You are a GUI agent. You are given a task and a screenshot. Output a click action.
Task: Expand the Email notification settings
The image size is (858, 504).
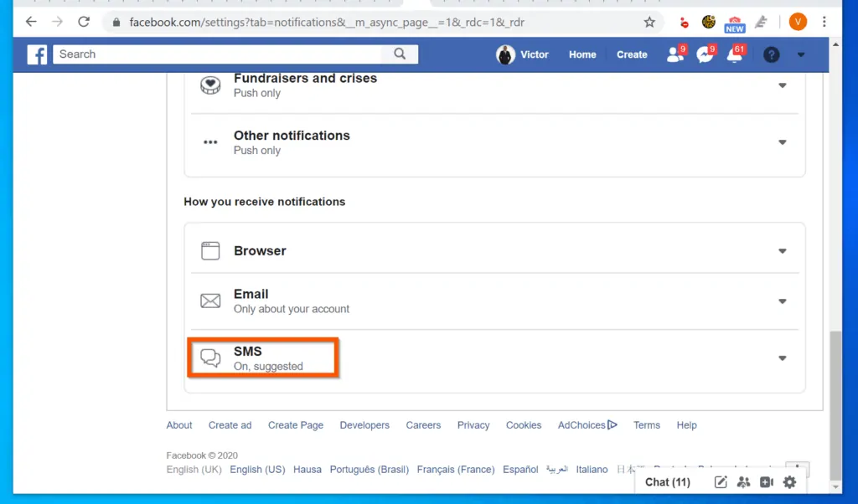click(x=494, y=301)
